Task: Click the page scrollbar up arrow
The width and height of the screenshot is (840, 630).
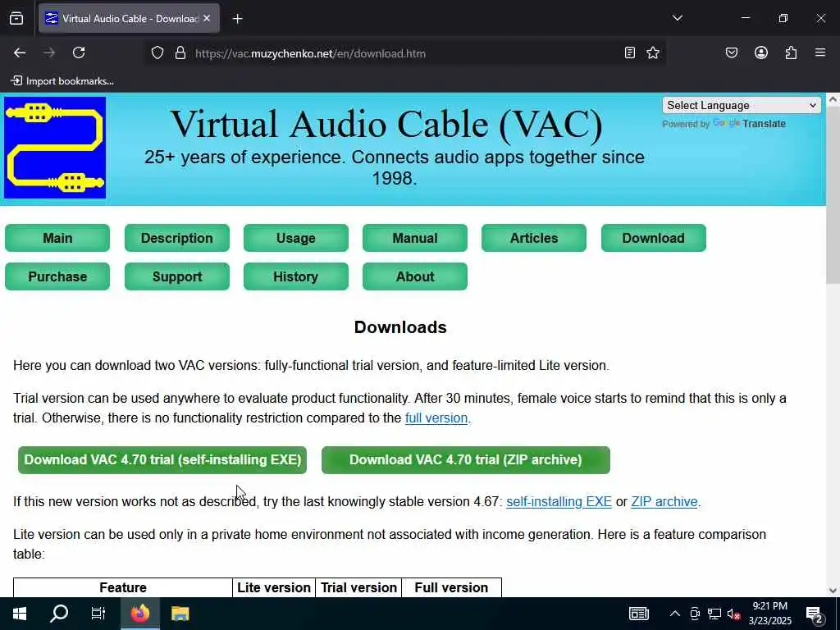Action: (x=833, y=99)
